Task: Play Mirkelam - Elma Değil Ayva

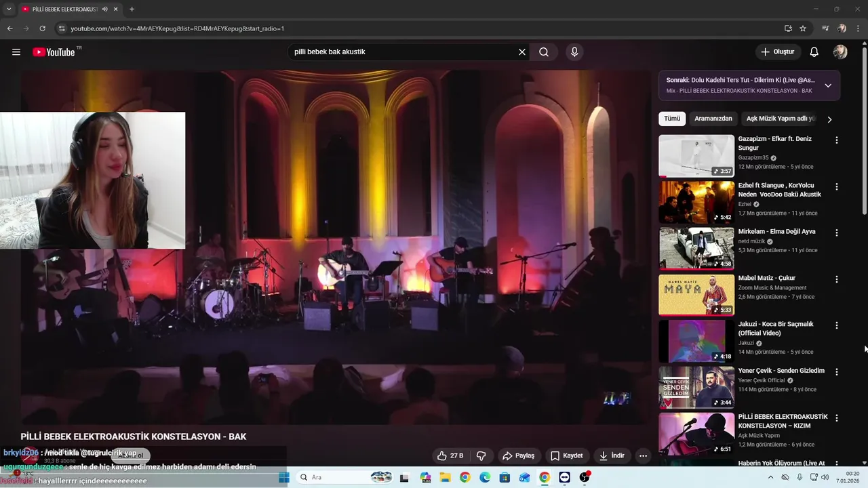Action: pyautogui.click(x=696, y=248)
